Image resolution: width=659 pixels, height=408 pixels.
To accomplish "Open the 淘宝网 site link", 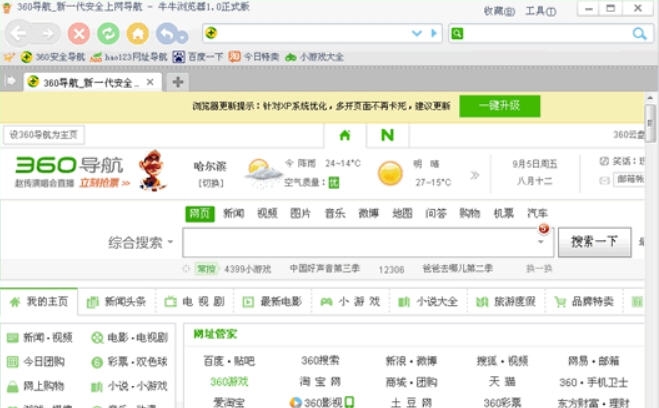I will [320, 382].
